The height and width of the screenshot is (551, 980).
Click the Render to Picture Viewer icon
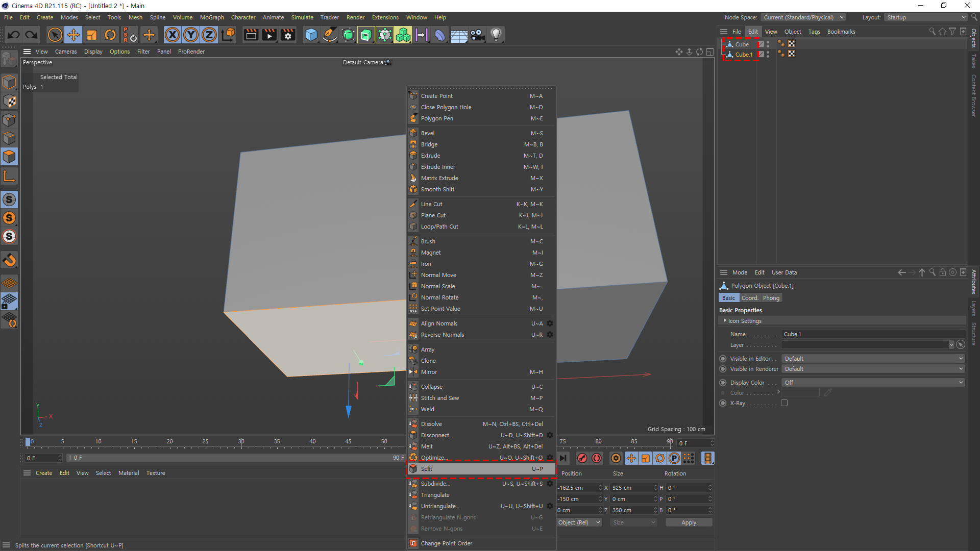pos(269,35)
